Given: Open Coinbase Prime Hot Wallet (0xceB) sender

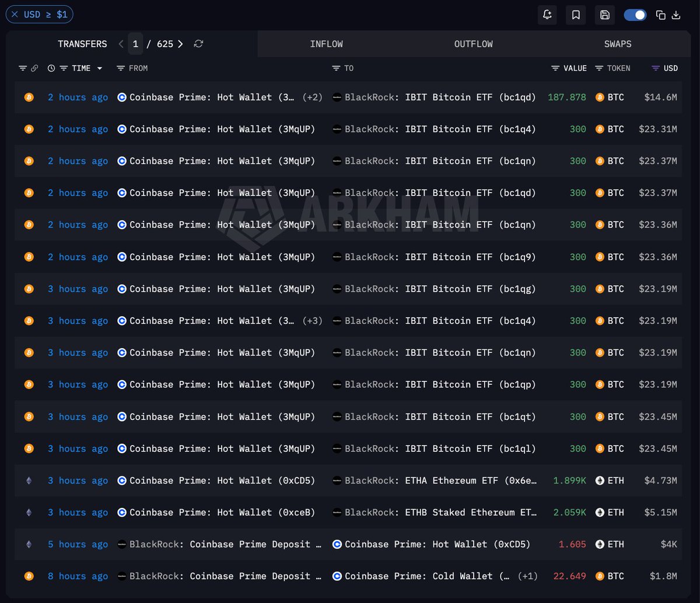Looking at the screenshot, I should (x=222, y=513).
